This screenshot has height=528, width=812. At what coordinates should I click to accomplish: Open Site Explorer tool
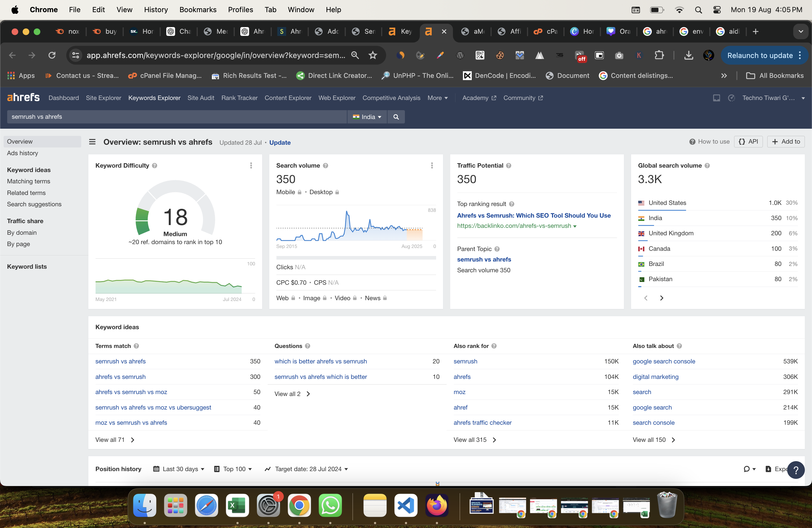[103, 98]
